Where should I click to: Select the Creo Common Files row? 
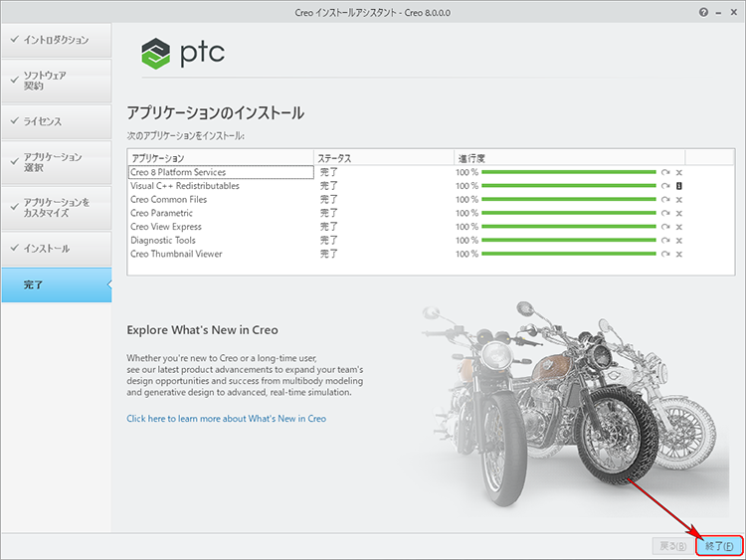point(431,199)
